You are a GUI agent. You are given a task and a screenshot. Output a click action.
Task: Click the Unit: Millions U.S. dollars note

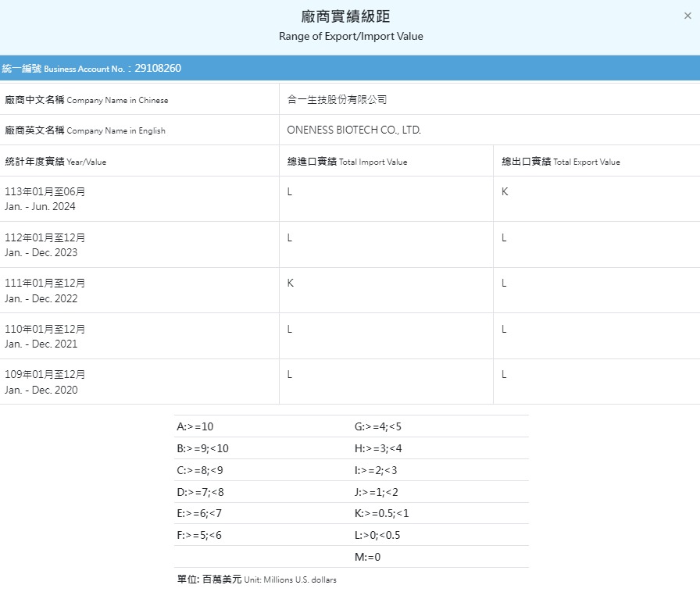[x=257, y=580]
